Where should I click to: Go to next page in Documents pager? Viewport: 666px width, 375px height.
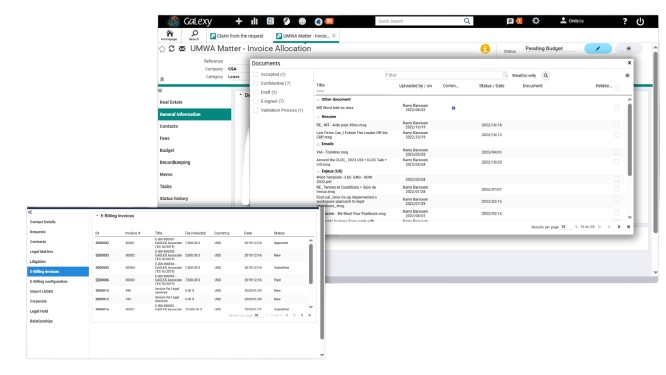[x=618, y=227]
